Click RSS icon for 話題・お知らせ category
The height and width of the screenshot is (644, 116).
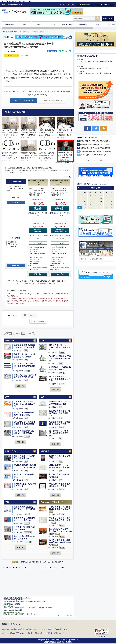35,451
